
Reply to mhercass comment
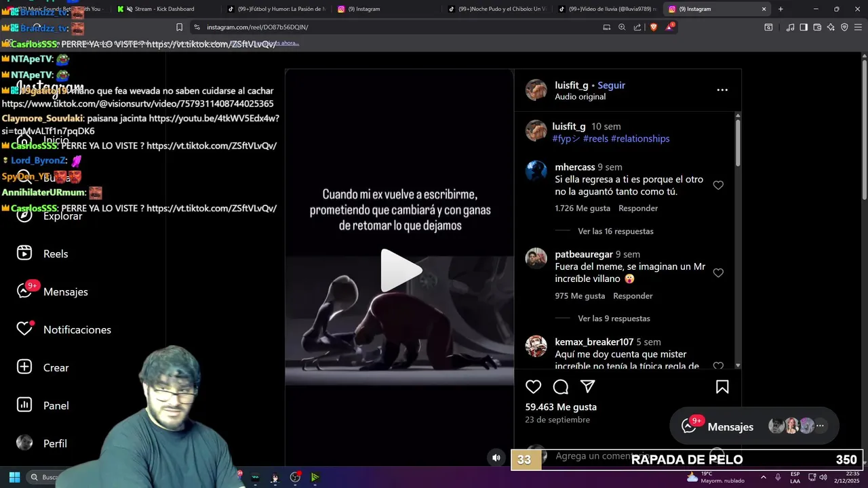tap(638, 208)
